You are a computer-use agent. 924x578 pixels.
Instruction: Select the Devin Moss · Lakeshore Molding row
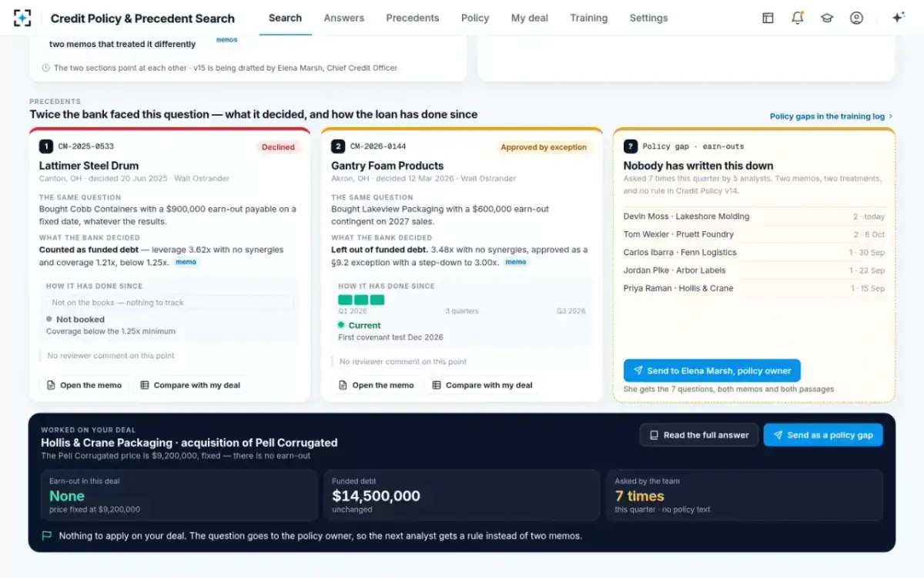click(x=754, y=217)
